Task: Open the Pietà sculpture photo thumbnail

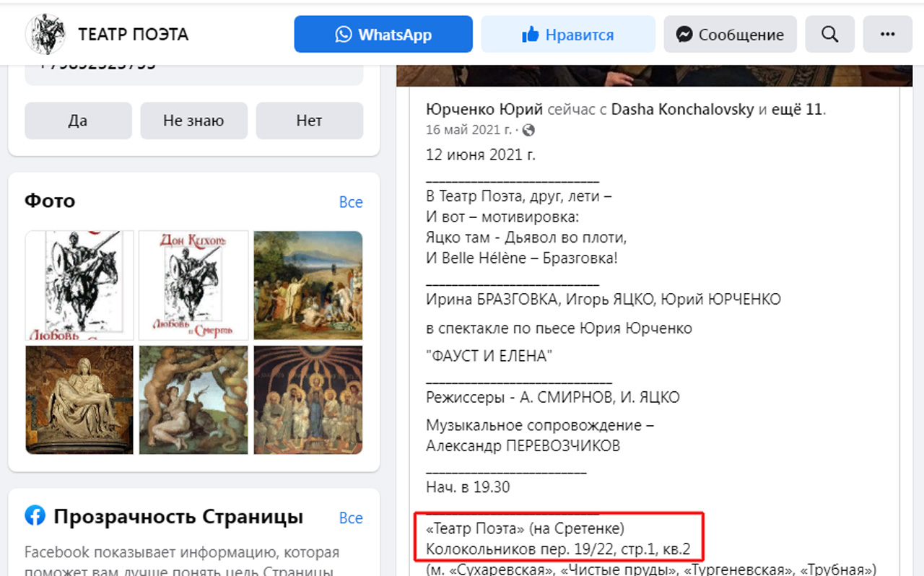Action: 79,400
